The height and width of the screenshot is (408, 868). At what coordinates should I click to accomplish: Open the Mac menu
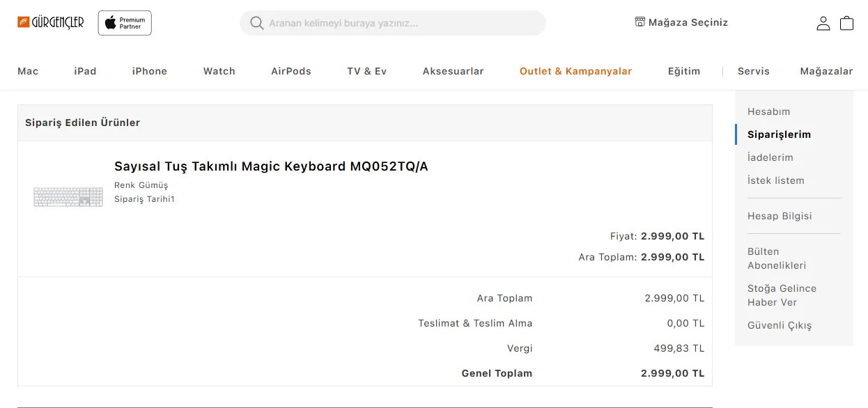(x=28, y=71)
